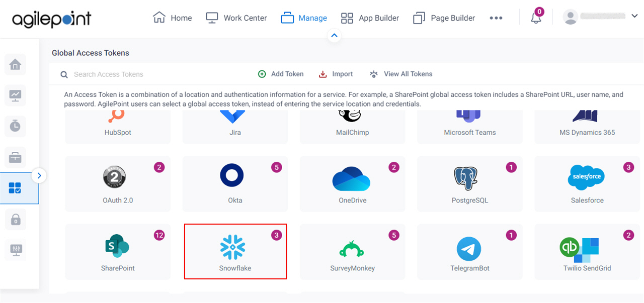Click the OneDrive card label text

point(352,200)
